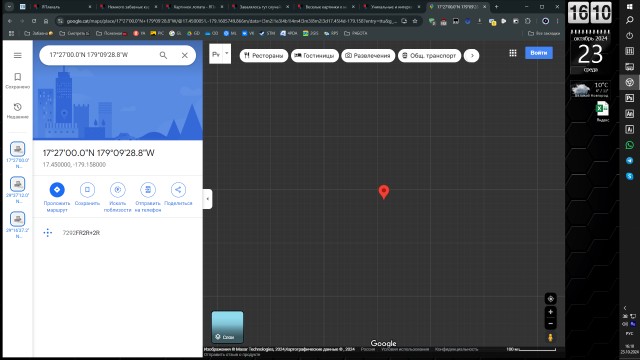The image size is (640, 360).
Task: Open a new Chrome tab with the plus
Action: click(496, 7)
